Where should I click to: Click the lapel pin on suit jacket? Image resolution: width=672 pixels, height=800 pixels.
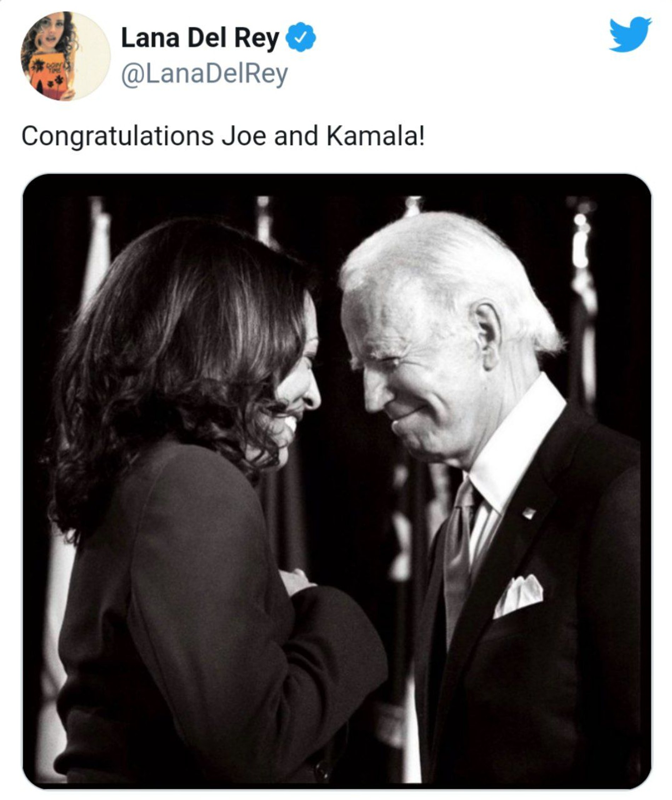(x=529, y=513)
